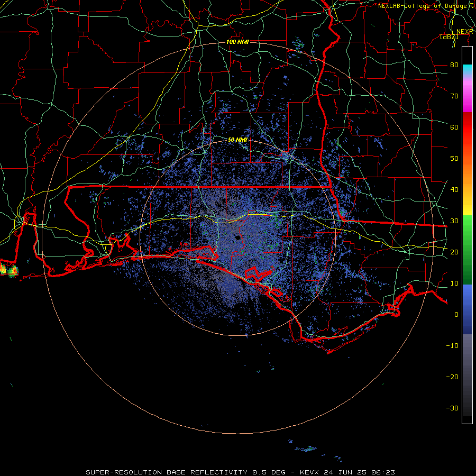Screen dimensions: 476x476
Task: Pick the blue segment of the color bar
Action: pos(467,309)
